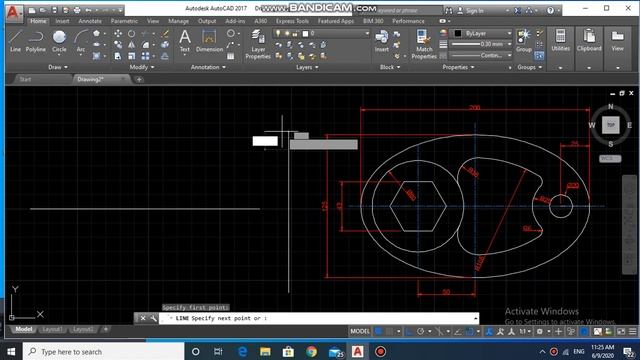Select the Stretch tool
The width and height of the screenshot is (640, 360).
click(x=118, y=56)
